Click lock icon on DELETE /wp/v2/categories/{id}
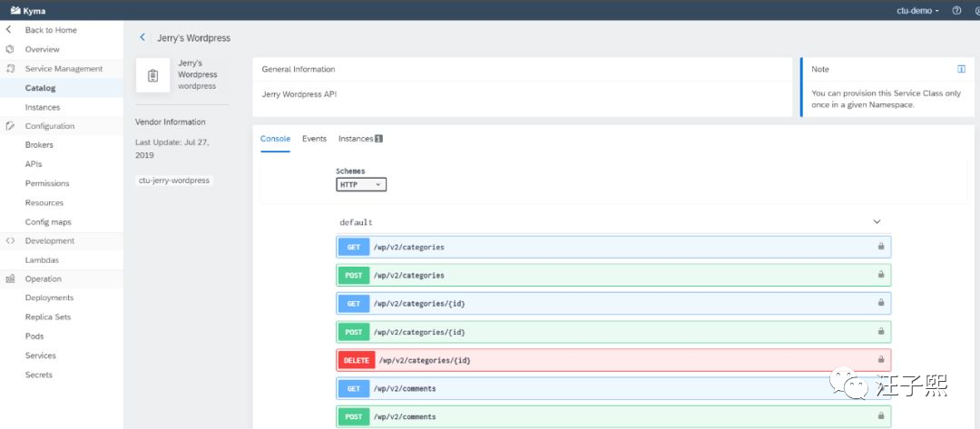 880,359
